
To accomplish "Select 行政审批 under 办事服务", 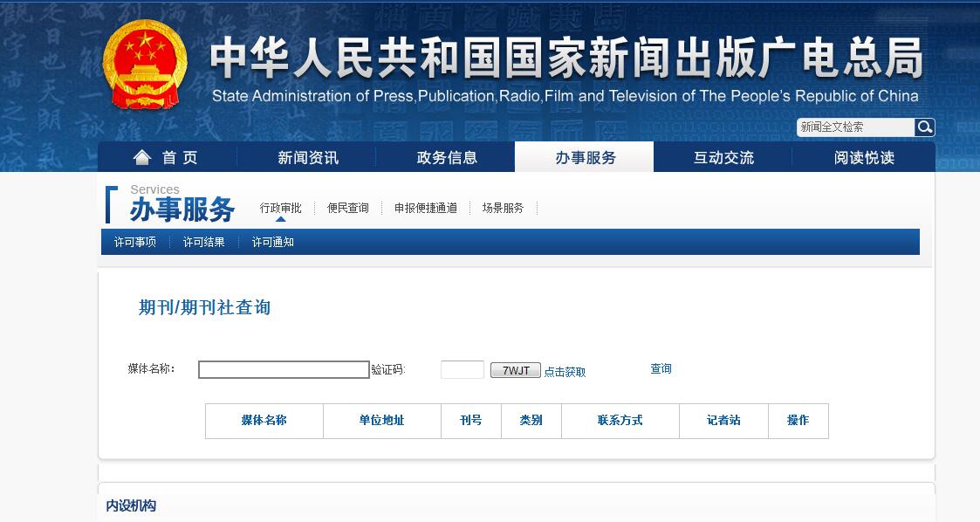I will 281,207.
